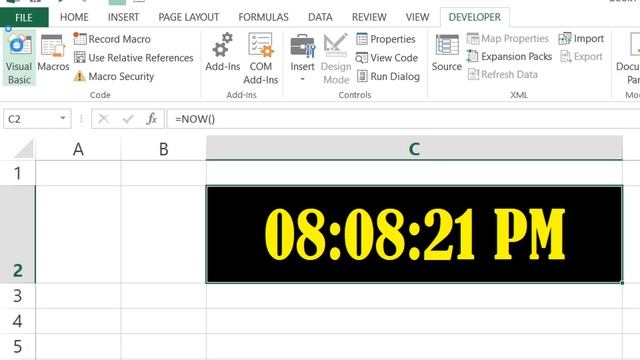Click Run Dialog
The image size is (640, 360).
[x=388, y=76]
